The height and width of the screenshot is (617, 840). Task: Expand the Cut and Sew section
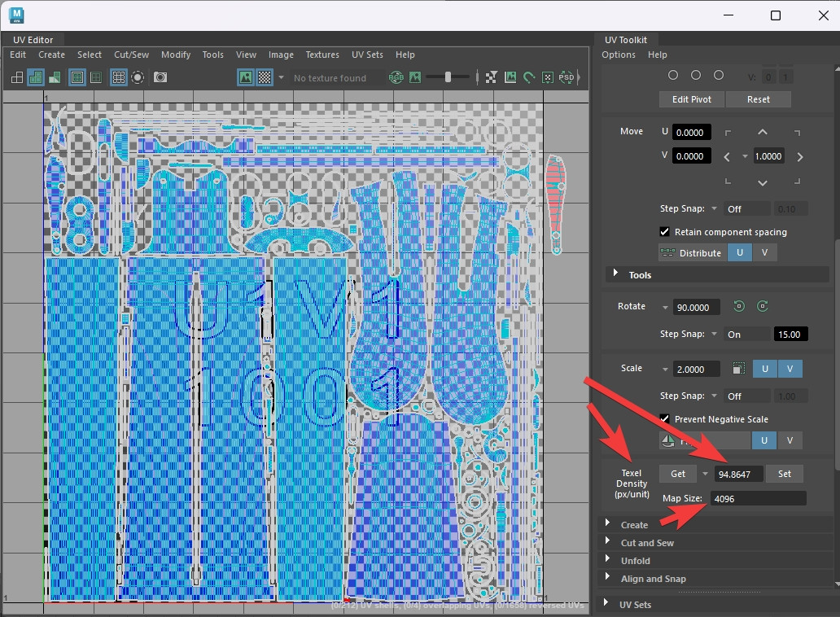click(x=607, y=541)
